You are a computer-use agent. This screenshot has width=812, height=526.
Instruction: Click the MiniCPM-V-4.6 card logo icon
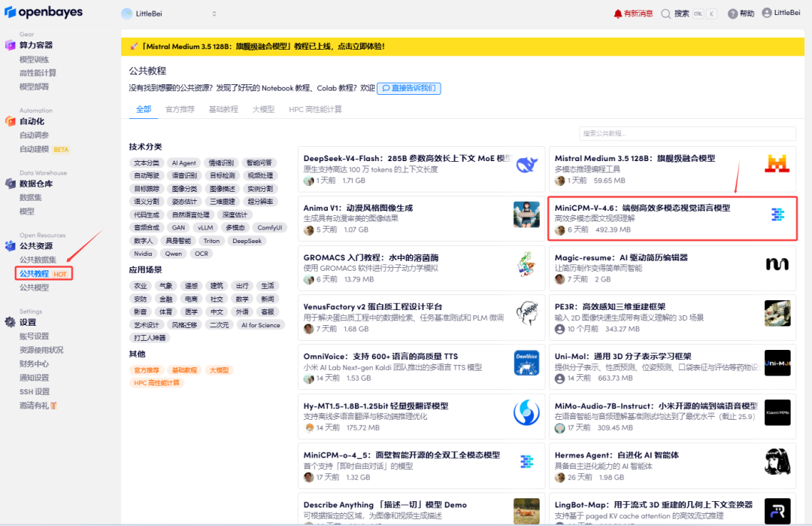pos(777,214)
